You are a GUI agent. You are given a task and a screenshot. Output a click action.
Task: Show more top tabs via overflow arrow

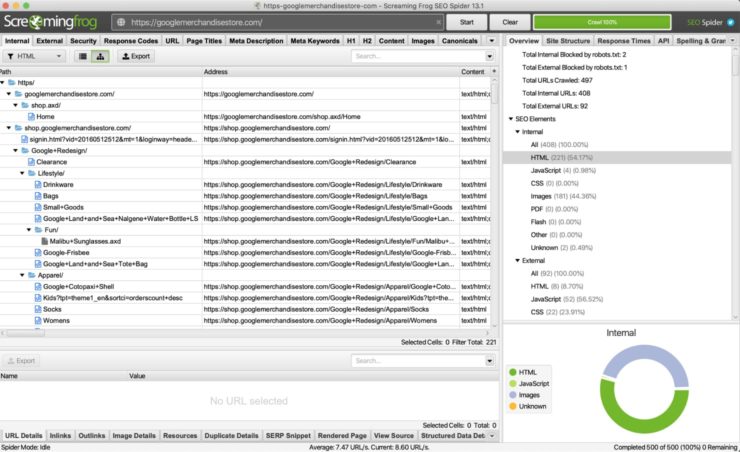coord(491,41)
